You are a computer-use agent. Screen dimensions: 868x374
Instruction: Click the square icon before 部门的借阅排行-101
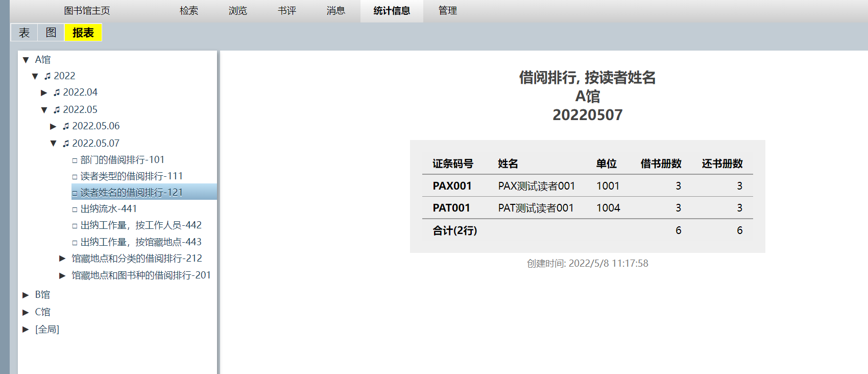pyautogui.click(x=75, y=160)
